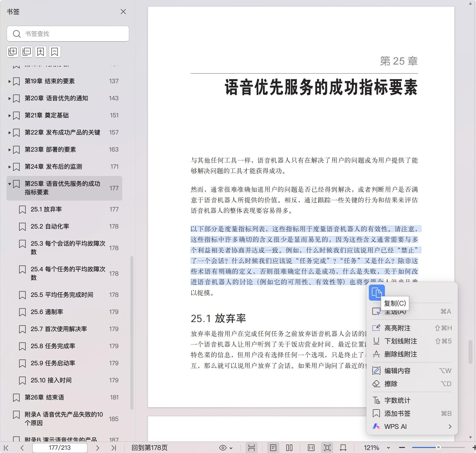The height and width of the screenshot is (453, 476).
Task: Toggle fit-to-page view button
Action: click(327, 448)
